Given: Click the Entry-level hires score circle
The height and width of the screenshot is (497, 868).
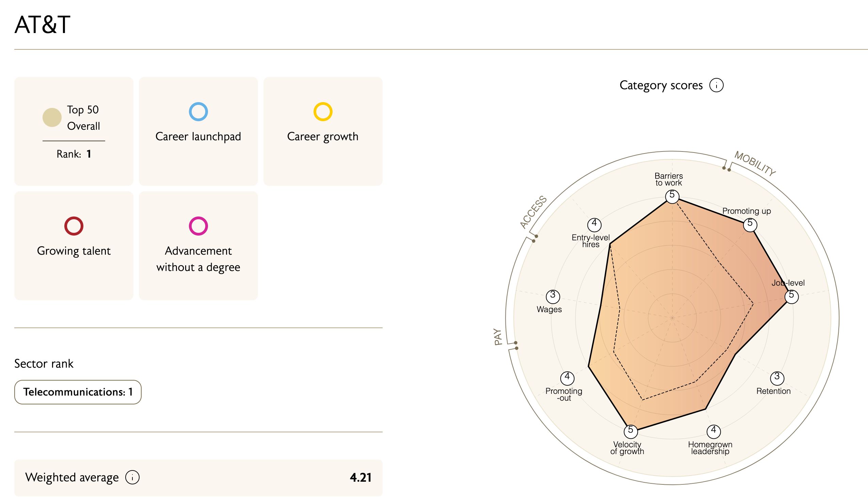Looking at the screenshot, I should click(594, 224).
